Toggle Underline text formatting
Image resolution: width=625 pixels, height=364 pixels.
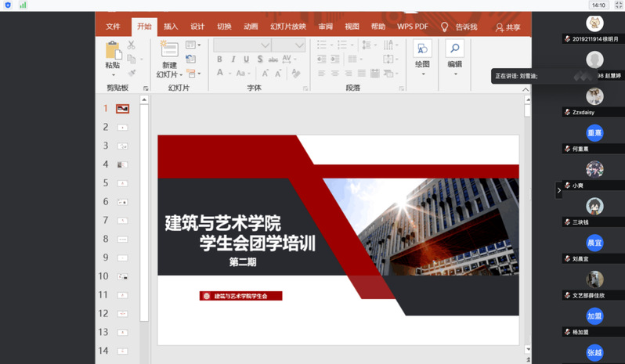[246, 59]
